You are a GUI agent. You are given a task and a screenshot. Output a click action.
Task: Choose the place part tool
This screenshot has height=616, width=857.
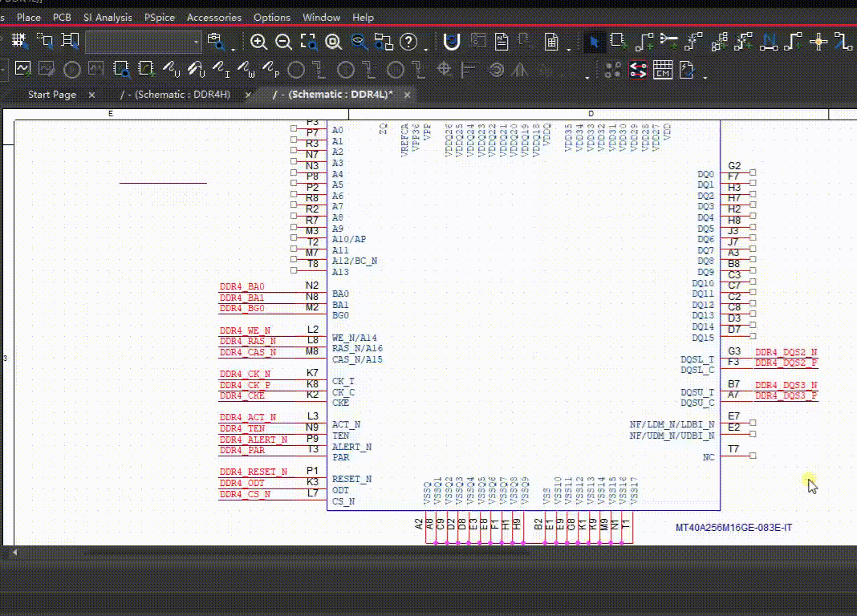coord(619,42)
